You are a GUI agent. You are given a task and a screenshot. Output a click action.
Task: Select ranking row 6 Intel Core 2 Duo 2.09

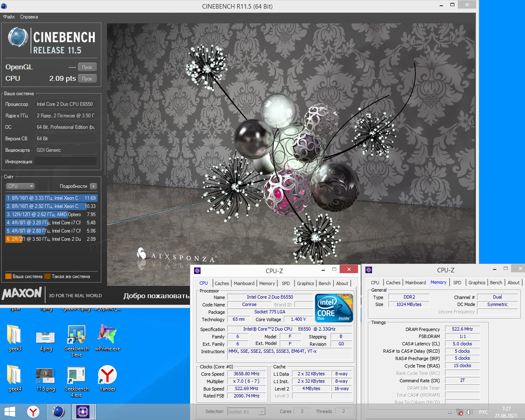[51, 239]
